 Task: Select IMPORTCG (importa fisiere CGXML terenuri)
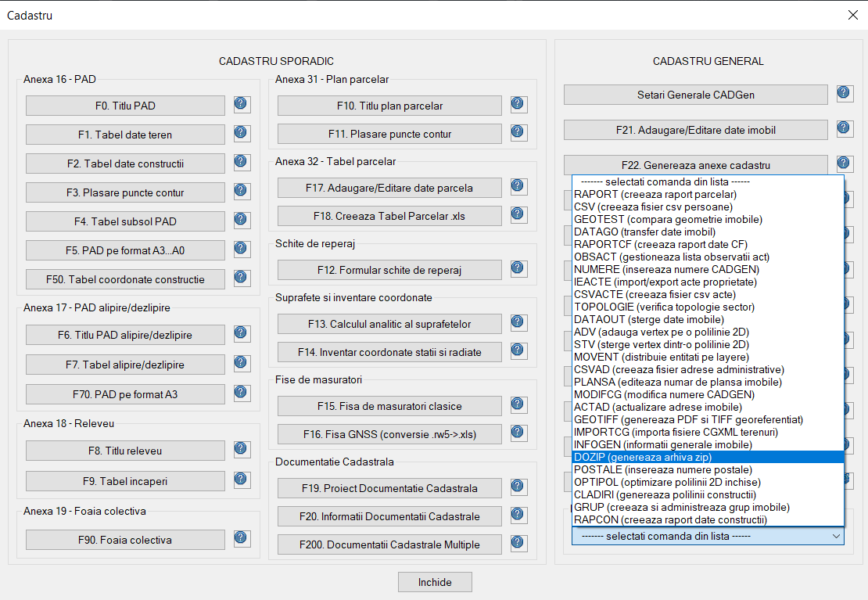(708, 432)
